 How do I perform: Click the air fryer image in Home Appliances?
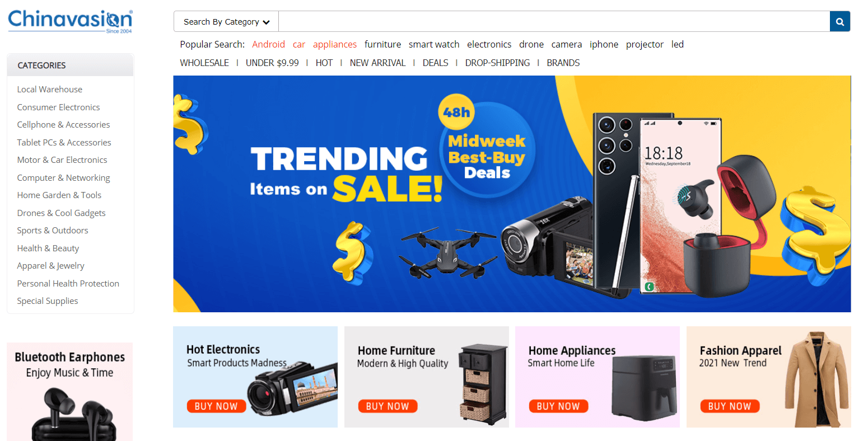(644, 387)
